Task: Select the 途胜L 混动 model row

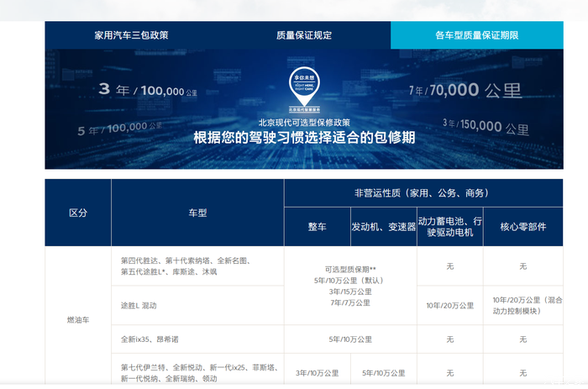Action: tap(139, 306)
